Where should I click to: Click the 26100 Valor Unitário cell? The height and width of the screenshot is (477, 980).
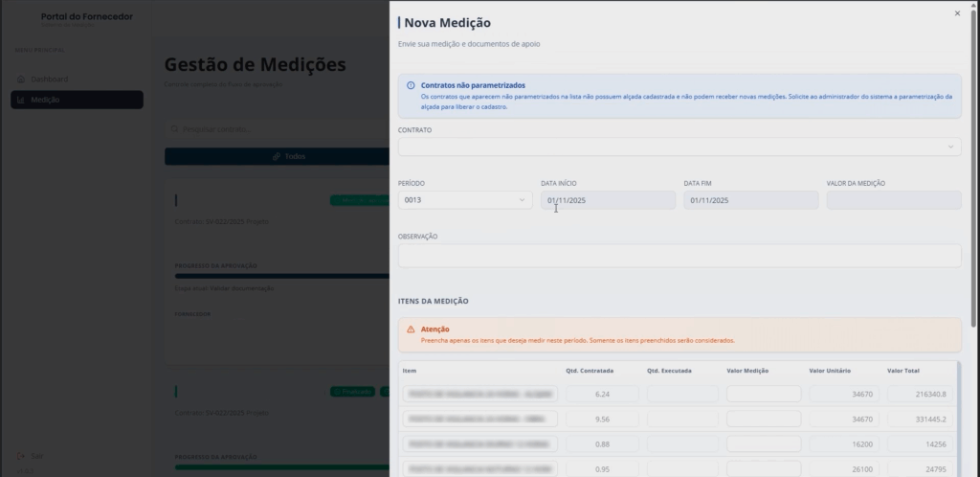point(844,469)
